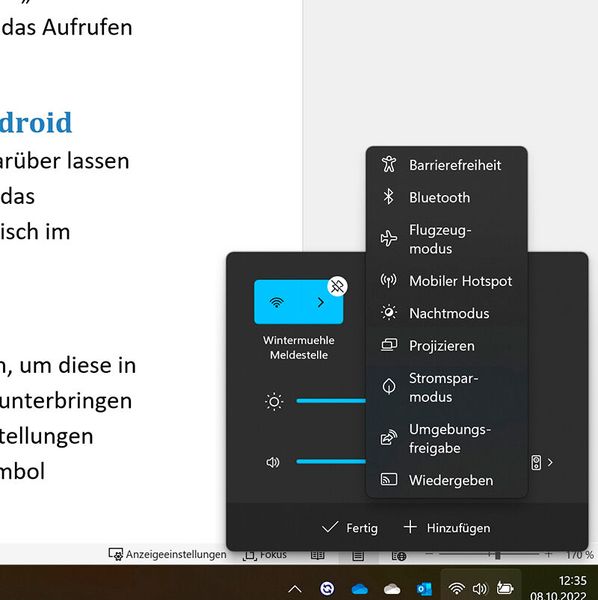Click Word zoom in plus button
The width and height of the screenshot is (598, 600).
[x=548, y=554]
